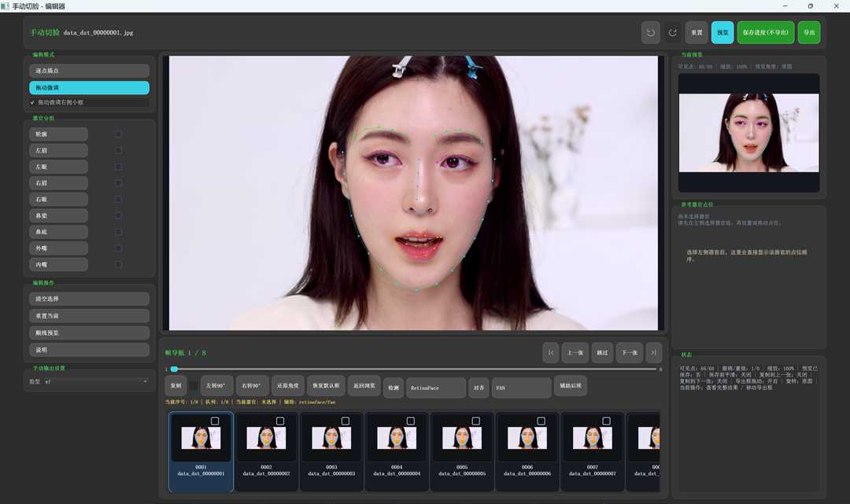Select 拖动微调 drag fine-tune mode

(x=90, y=88)
